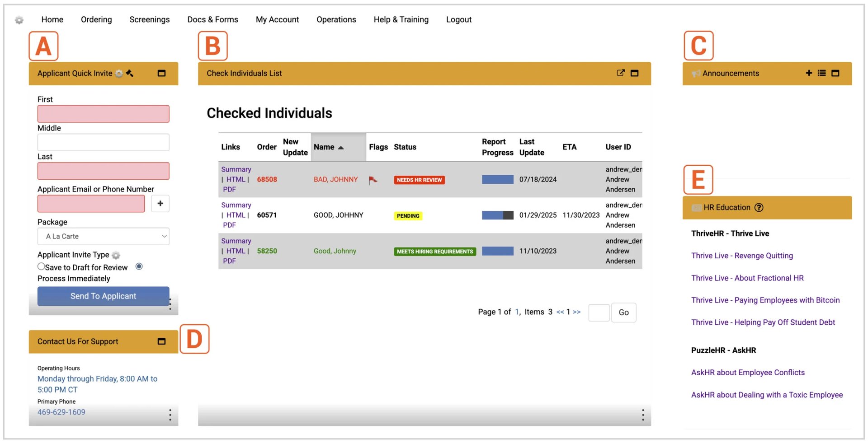Collapse the Announcements panel
This screenshot has height=443, width=868.
(x=835, y=73)
